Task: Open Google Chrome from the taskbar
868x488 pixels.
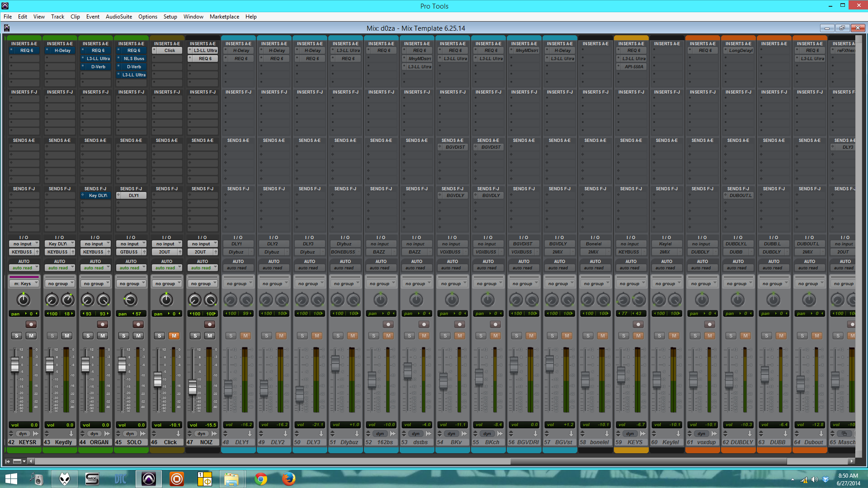Action: coord(261,479)
